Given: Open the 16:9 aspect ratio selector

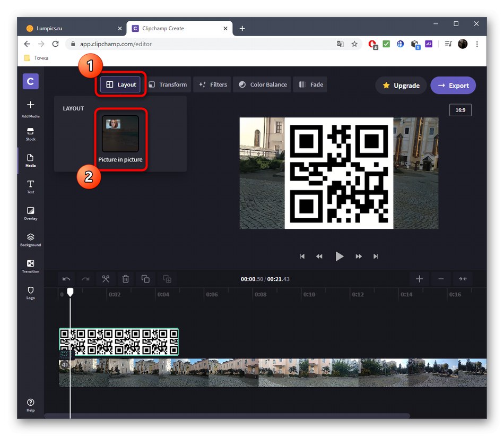Looking at the screenshot, I should point(460,110).
